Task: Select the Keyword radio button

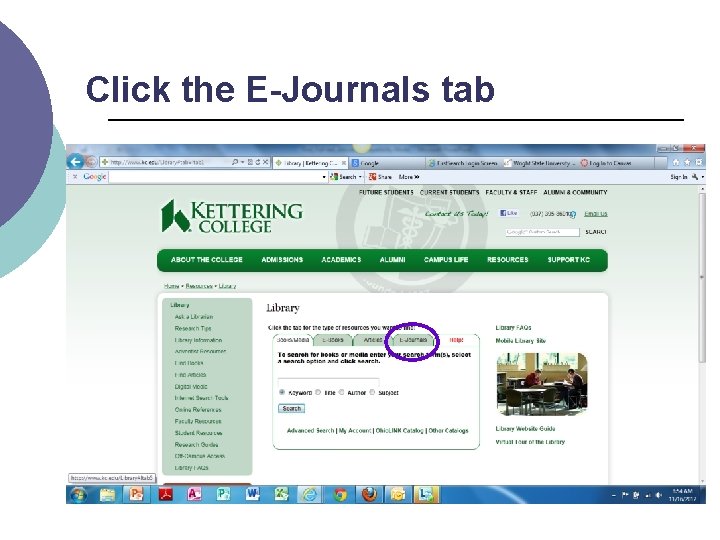Action: coord(282,392)
